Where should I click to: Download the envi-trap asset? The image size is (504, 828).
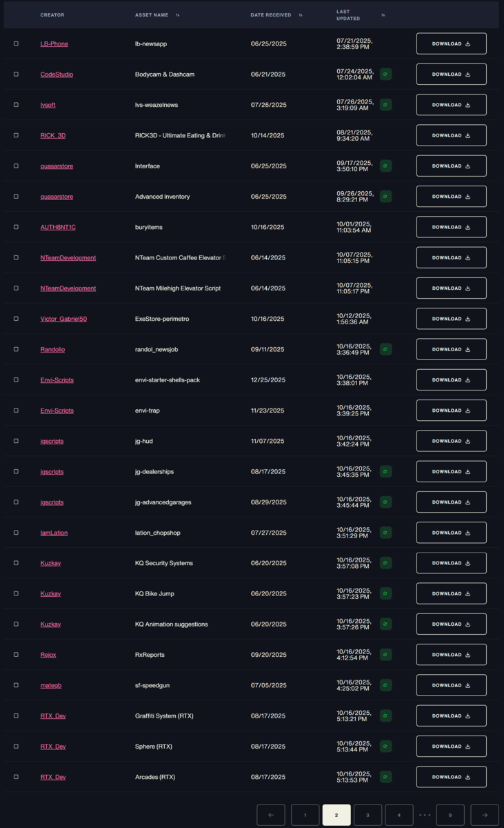click(451, 411)
